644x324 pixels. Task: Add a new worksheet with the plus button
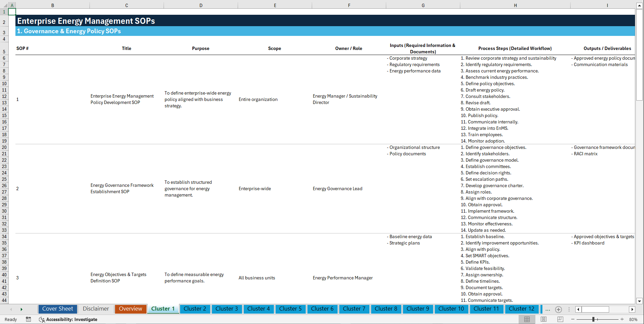tap(559, 309)
